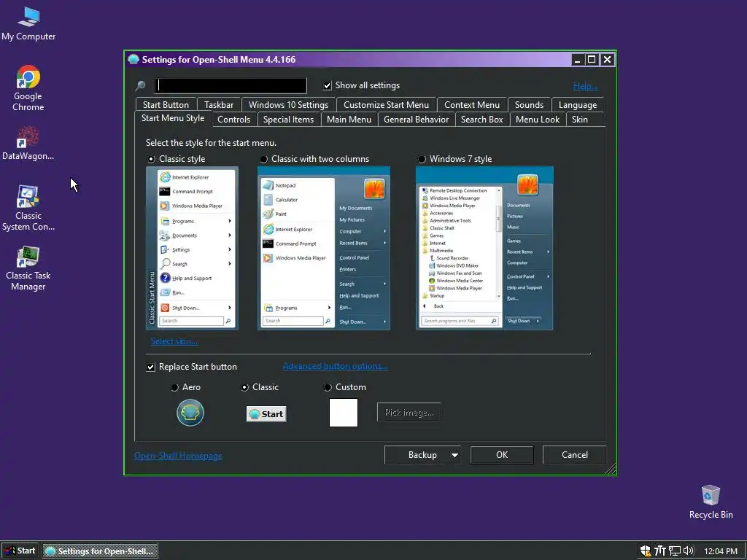This screenshot has height=560, width=747.
Task: Click the search magnifier icon in settings
Action: pyautogui.click(x=140, y=86)
